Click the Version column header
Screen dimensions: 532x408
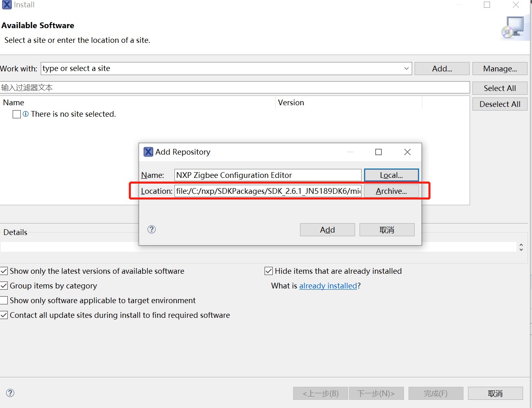pos(291,103)
